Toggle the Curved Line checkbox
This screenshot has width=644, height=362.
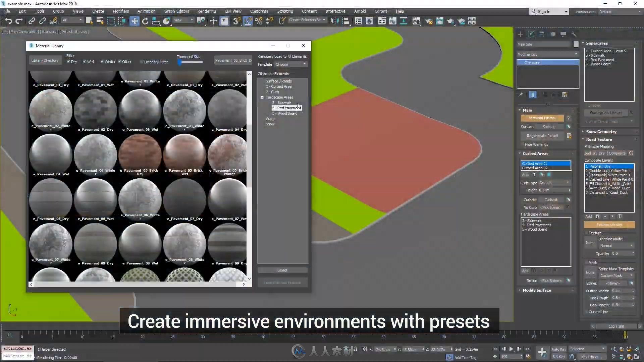pyautogui.click(x=586, y=312)
